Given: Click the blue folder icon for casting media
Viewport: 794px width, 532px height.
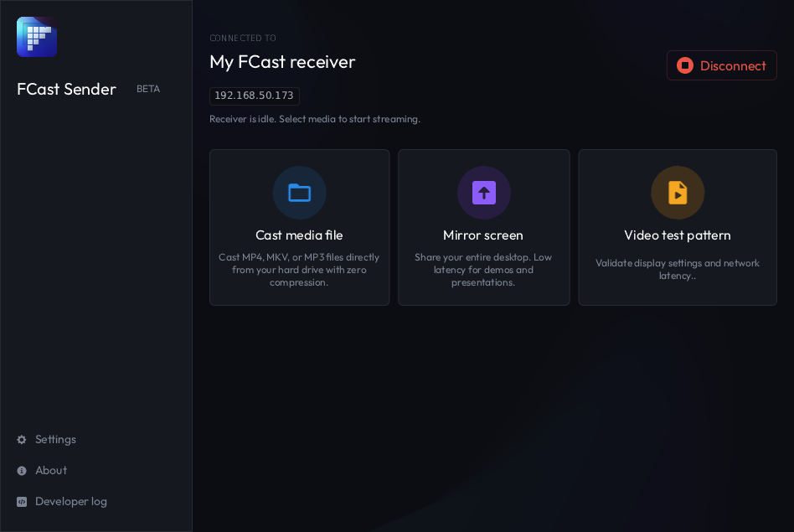Looking at the screenshot, I should coord(299,193).
